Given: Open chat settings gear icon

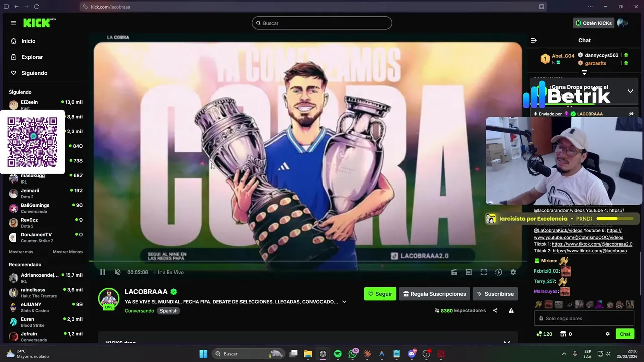Looking at the screenshot, I should [x=608, y=334].
